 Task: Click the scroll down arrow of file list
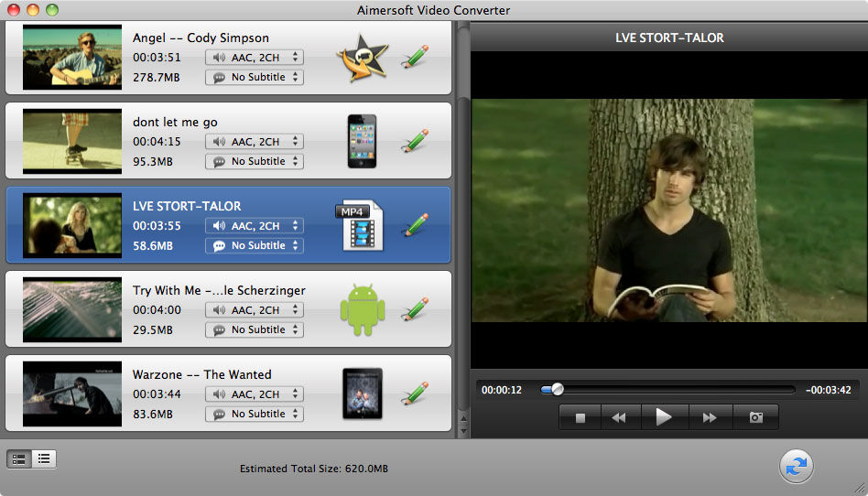(464, 431)
